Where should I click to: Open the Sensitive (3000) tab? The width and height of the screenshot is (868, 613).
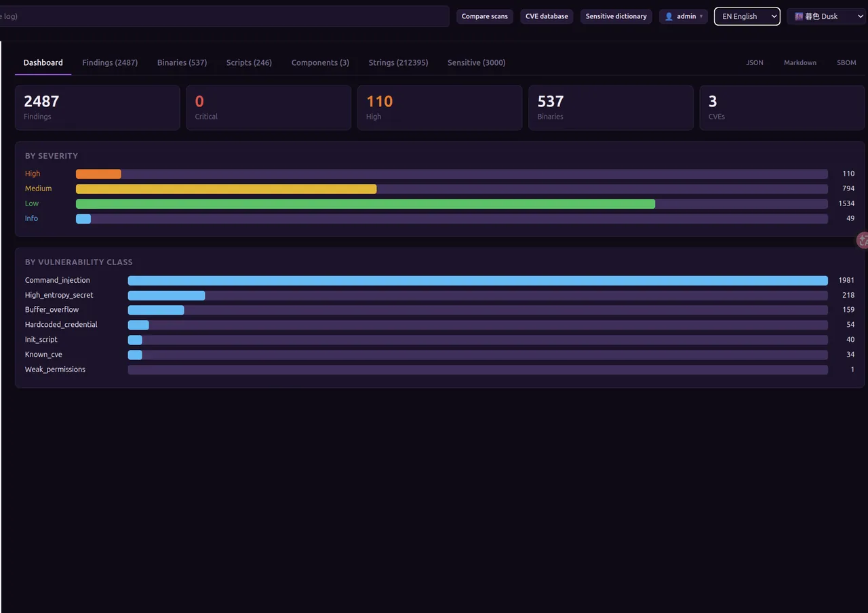click(x=476, y=62)
